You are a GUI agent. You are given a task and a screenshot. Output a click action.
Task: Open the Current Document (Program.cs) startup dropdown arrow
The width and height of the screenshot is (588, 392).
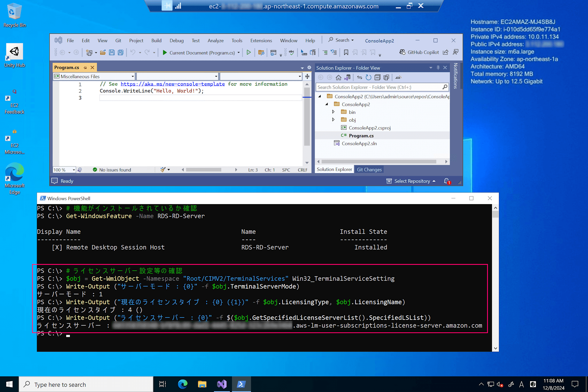pos(238,53)
